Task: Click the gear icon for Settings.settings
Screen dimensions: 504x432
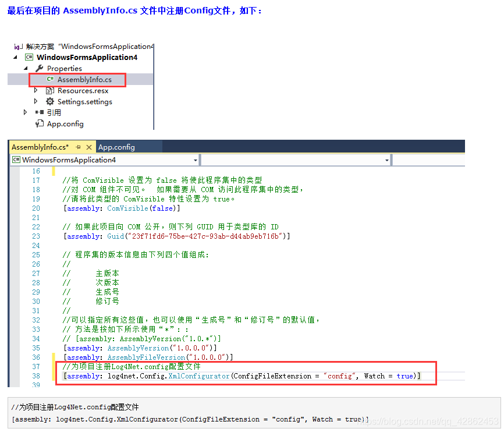Action: tap(50, 102)
